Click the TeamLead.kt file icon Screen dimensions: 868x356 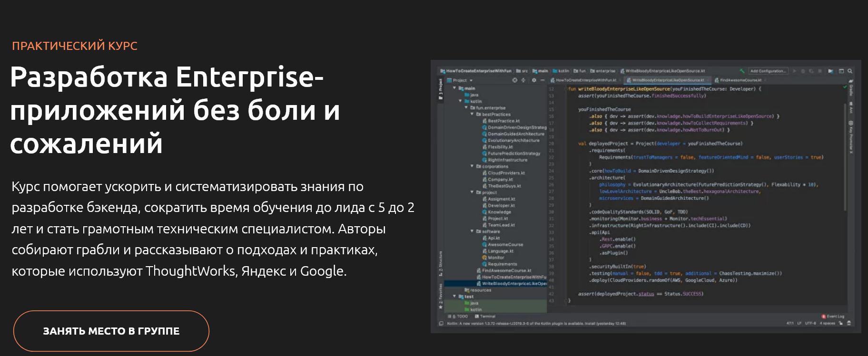coord(485,225)
